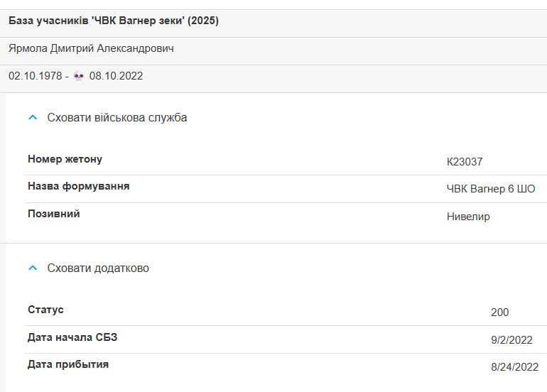Click the Назва формування label

[78, 186]
